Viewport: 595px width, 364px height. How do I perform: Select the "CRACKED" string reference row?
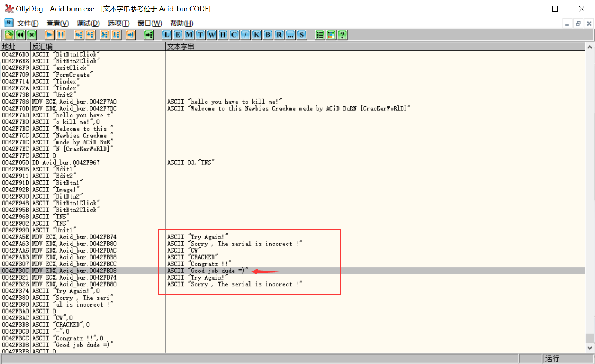(293, 257)
